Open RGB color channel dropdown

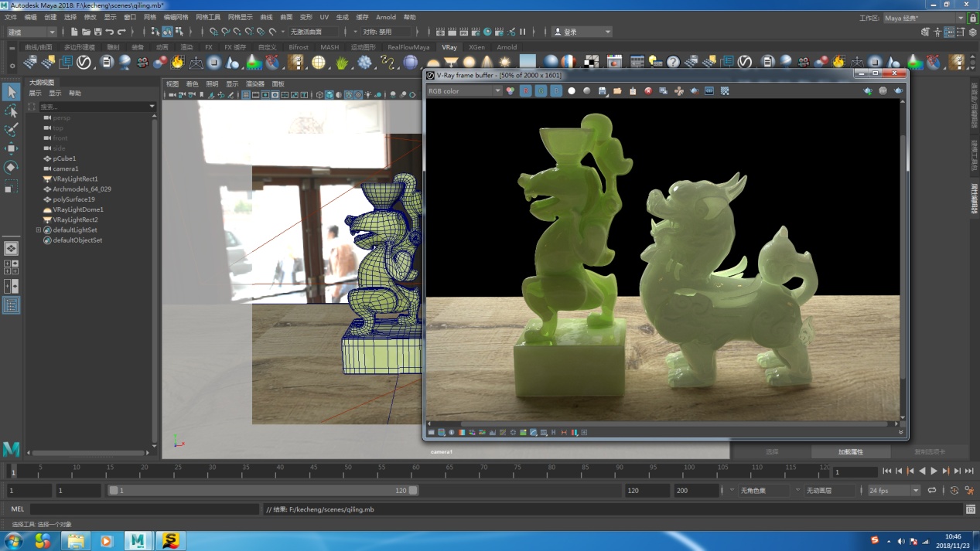(x=465, y=91)
